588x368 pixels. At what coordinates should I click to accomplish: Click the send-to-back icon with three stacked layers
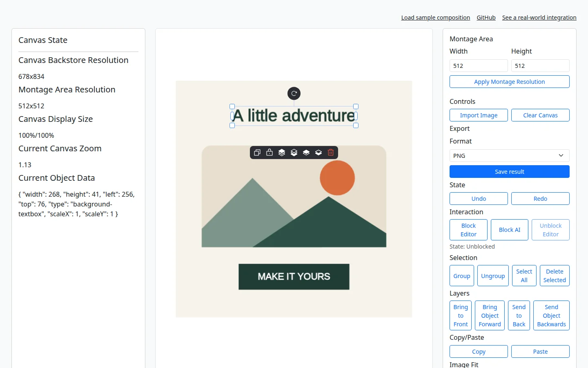[294, 153]
